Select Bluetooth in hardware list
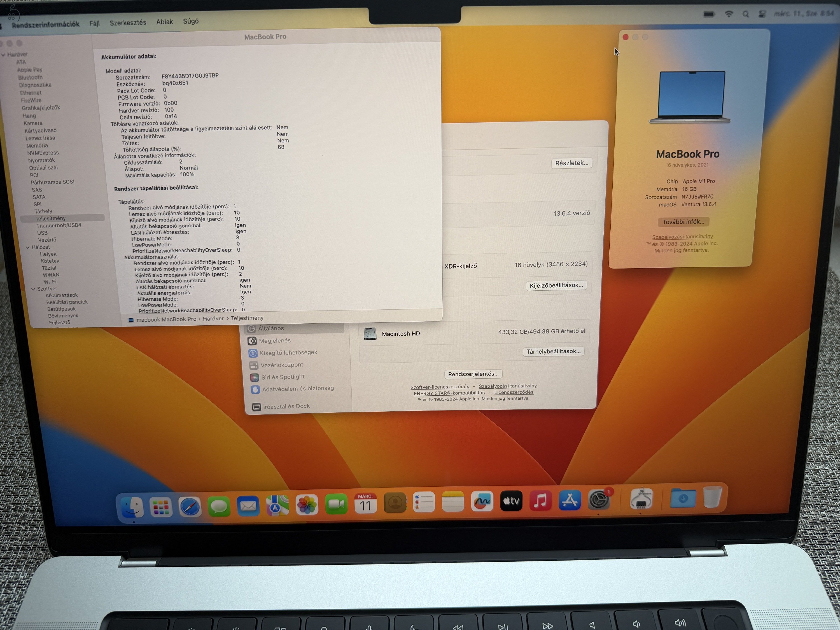 (30, 78)
